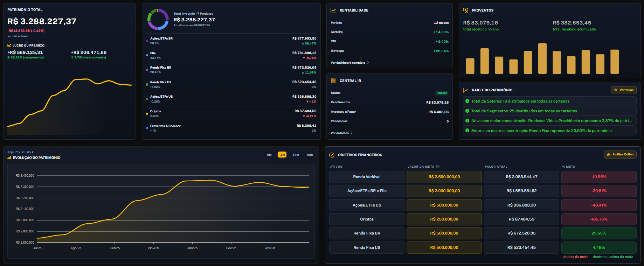Click the Raio X do Patrimônio chart icon

[465, 90]
